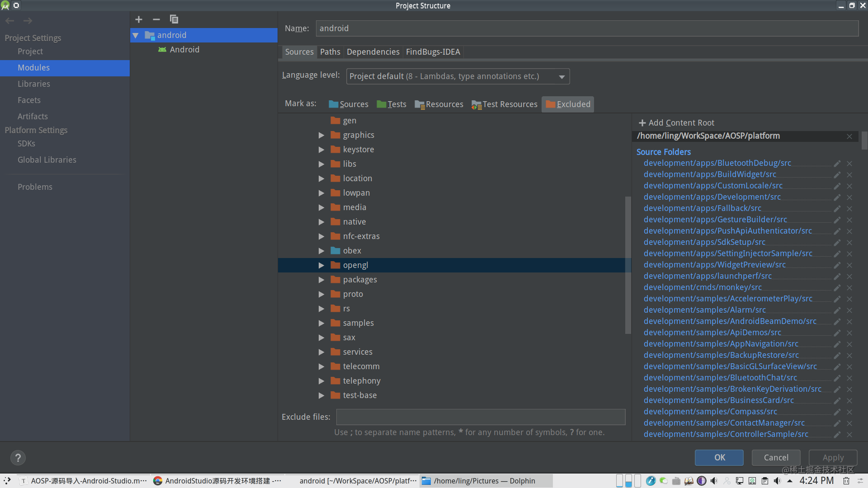The width and height of the screenshot is (868, 488).
Task: Click the Apply button
Action: coord(832,457)
